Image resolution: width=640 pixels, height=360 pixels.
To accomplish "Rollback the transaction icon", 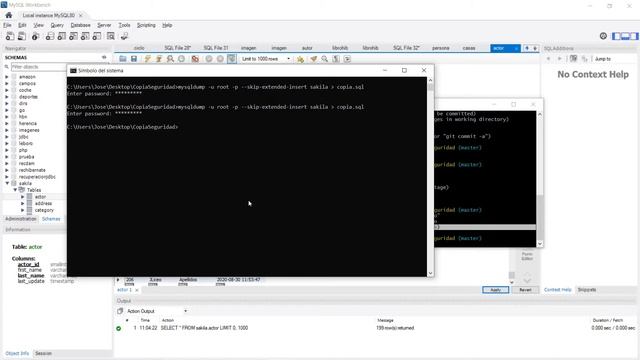I will tap(220, 59).
